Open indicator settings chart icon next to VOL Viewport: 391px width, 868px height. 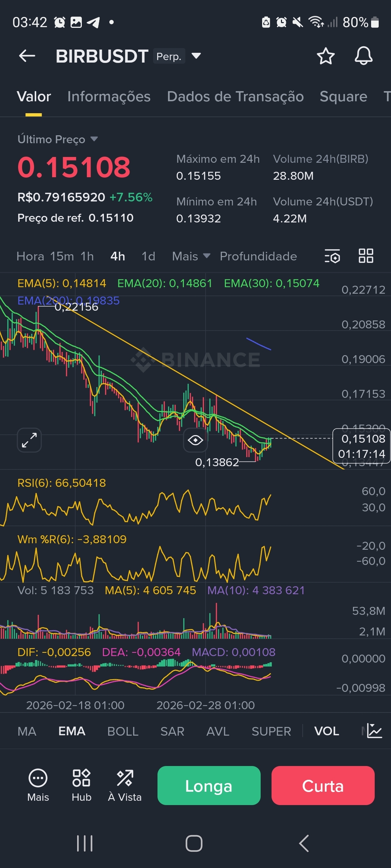(374, 731)
